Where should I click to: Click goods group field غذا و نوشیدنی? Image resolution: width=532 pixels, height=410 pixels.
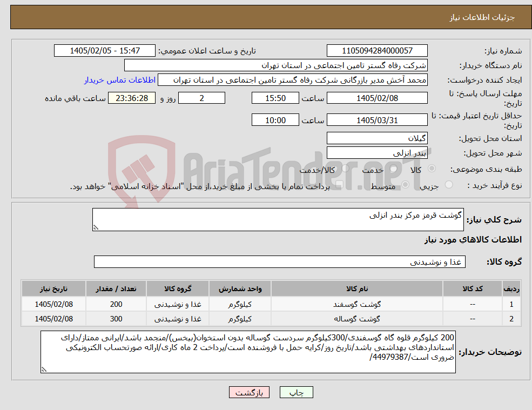(280, 261)
